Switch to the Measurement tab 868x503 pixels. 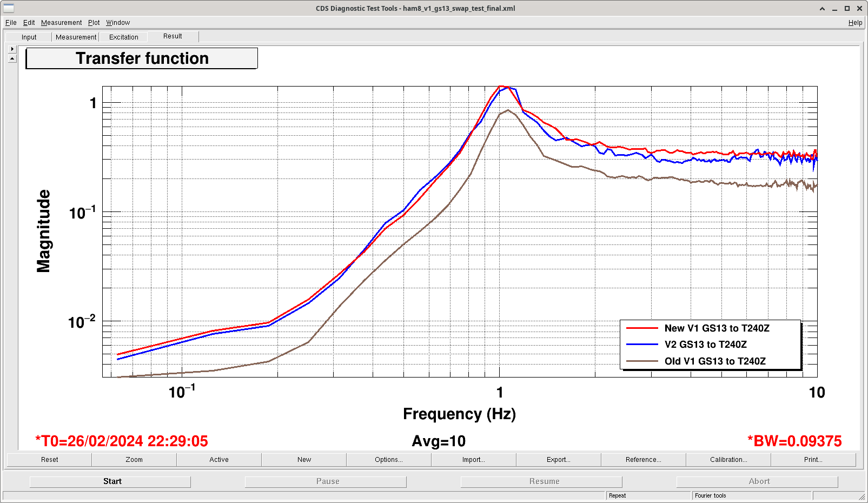(76, 37)
